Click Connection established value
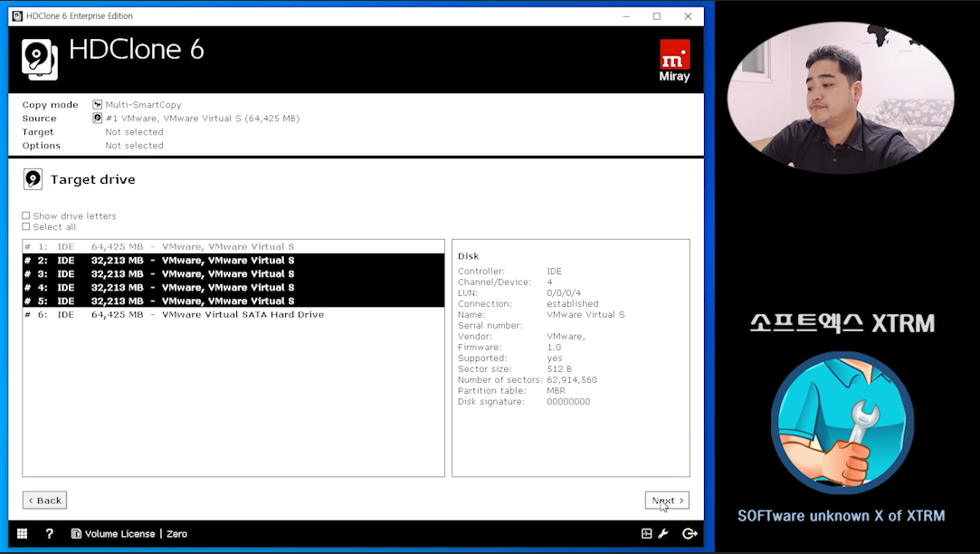 573,303
